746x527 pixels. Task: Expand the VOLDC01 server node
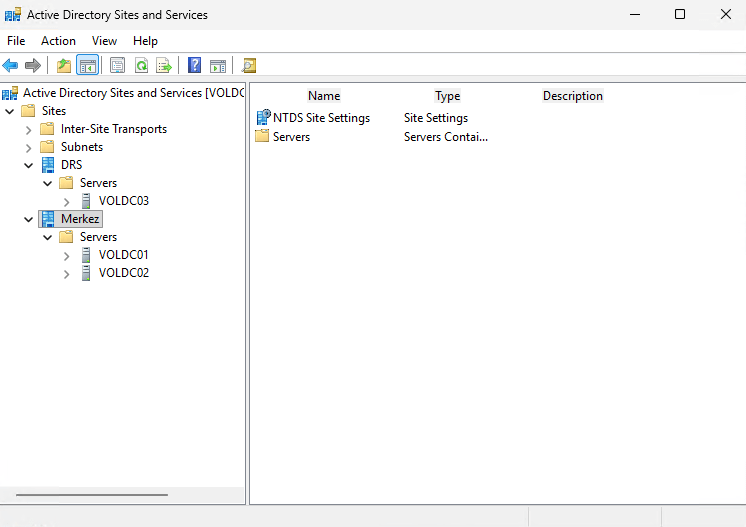(x=67, y=255)
